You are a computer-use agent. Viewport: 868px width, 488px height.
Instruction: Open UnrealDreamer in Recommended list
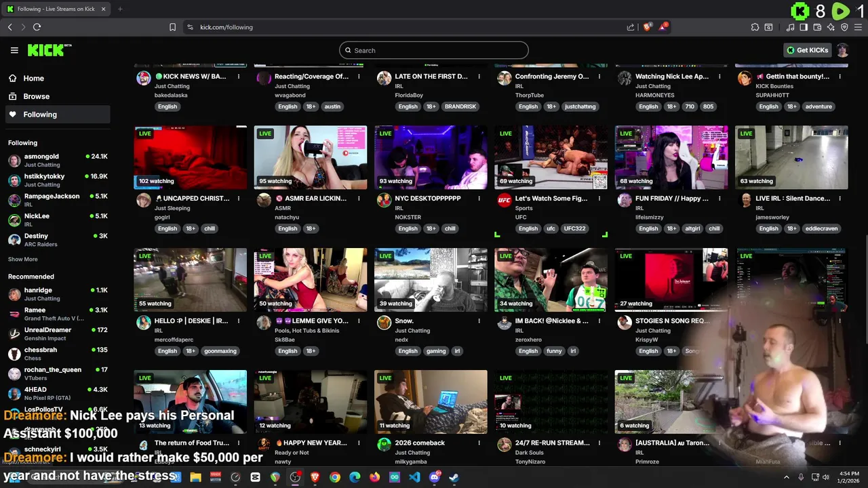pyautogui.click(x=58, y=333)
